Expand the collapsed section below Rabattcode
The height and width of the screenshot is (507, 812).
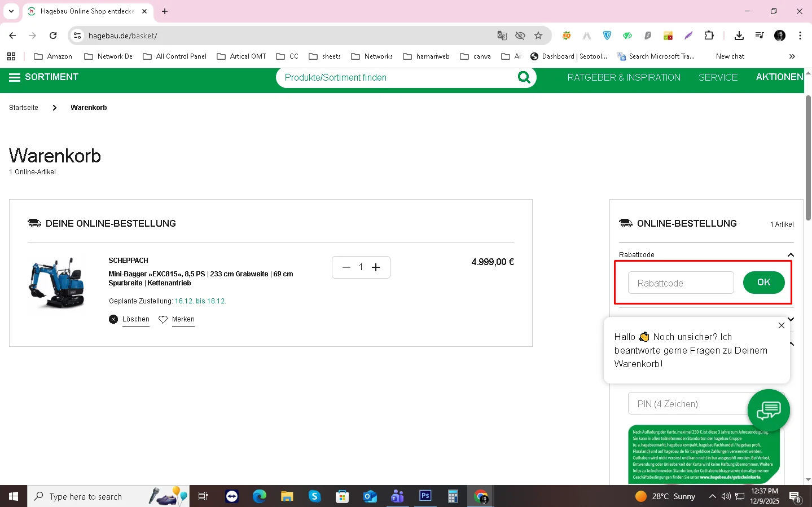[791, 319]
